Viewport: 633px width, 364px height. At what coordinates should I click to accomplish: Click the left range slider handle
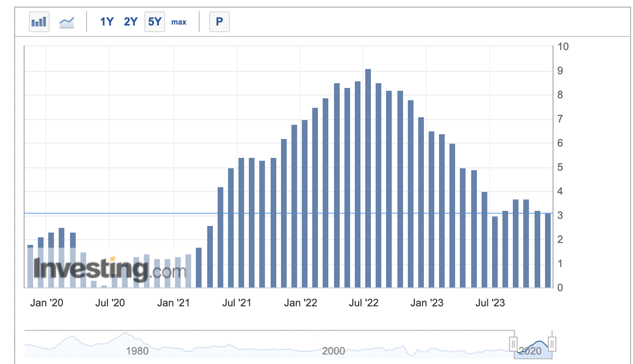[x=514, y=344]
